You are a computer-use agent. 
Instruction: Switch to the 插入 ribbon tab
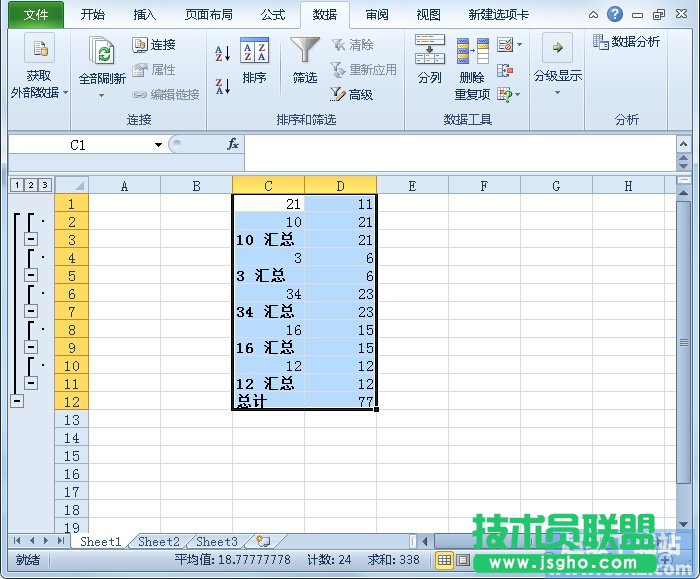144,15
